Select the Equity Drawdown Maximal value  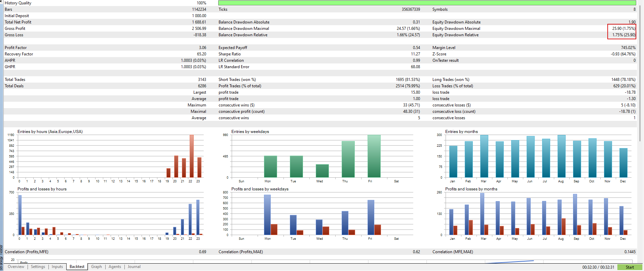[x=623, y=29]
